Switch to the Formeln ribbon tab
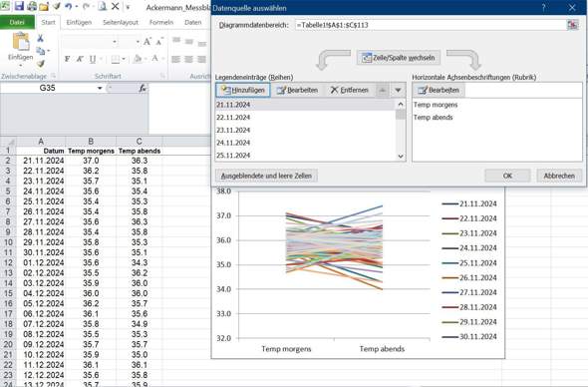588x387 pixels. pyautogui.click(x=161, y=23)
